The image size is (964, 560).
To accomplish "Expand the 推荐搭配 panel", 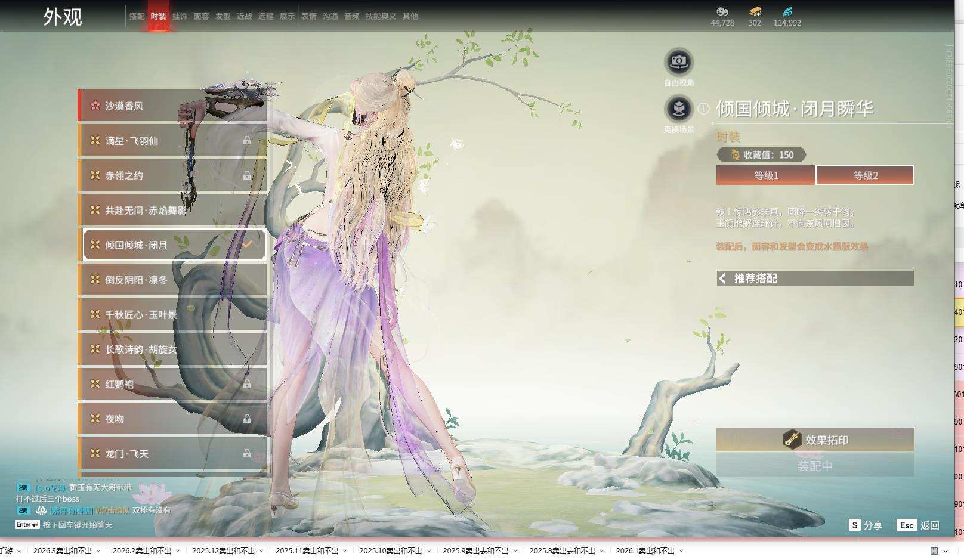I will coord(815,279).
